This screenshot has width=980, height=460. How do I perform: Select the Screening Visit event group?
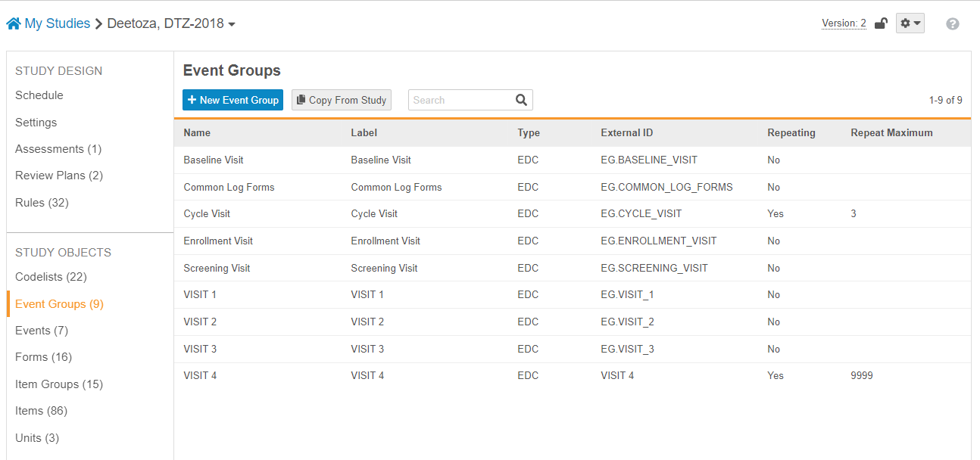[x=217, y=269]
